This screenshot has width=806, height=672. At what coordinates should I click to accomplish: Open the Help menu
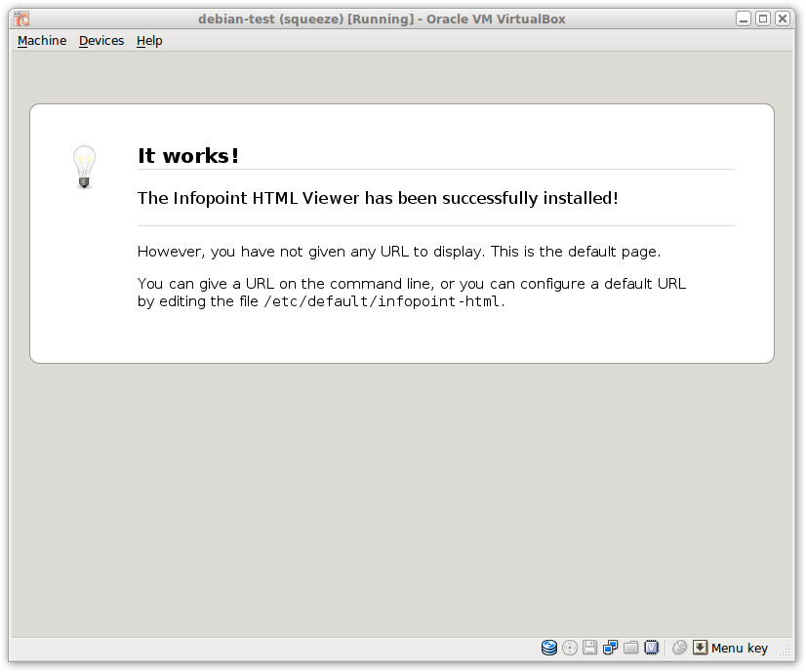pyautogui.click(x=149, y=41)
